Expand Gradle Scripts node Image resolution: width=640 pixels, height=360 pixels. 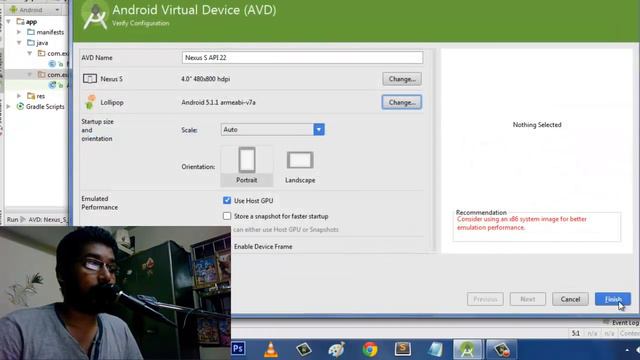tap(9, 107)
